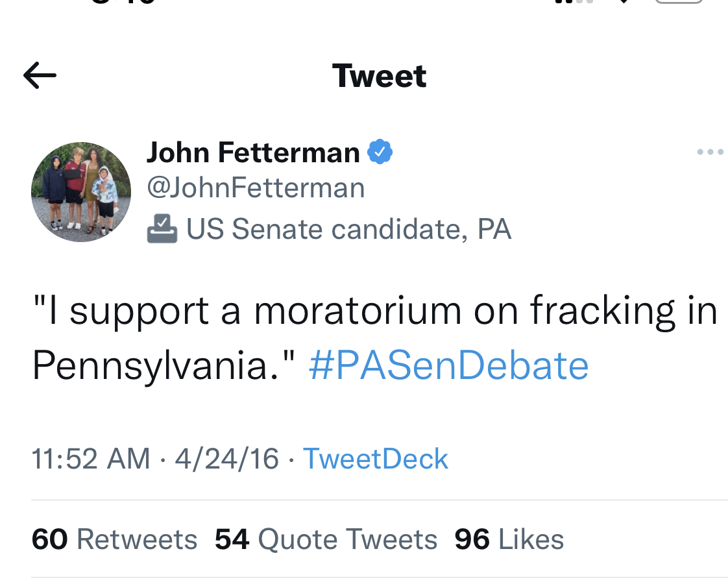This screenshot has height=586, width=728.
Task: Click the ballot box election label icon
Action: (162, 229)
